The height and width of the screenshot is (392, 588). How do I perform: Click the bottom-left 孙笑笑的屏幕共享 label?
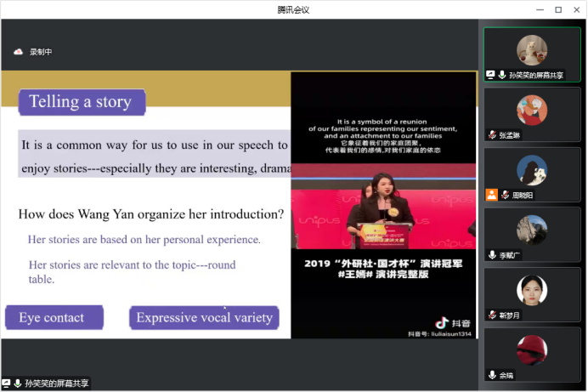coord(56,383)
